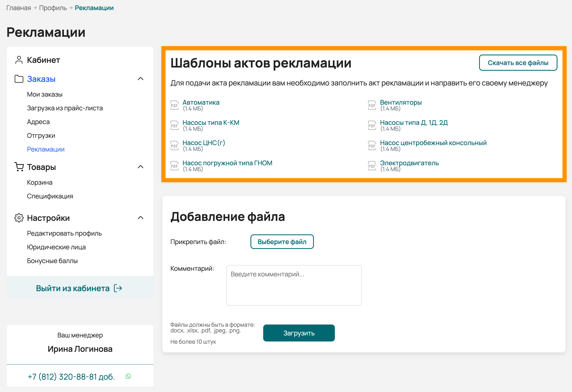Click the Товары shopping cart icon
The width and height of the screenshot is (572, 392).
coord(19,167)
